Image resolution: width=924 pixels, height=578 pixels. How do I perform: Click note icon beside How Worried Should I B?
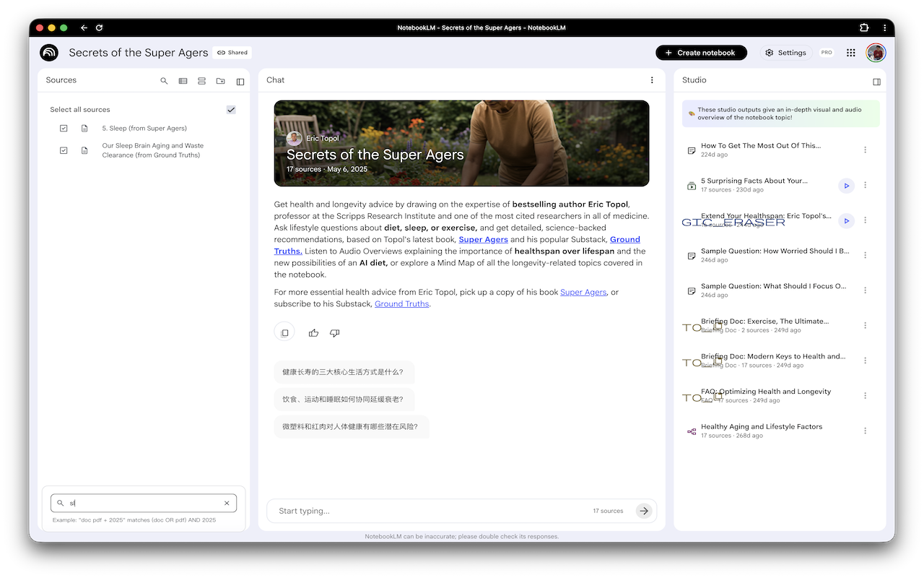(x=692, y=256)
